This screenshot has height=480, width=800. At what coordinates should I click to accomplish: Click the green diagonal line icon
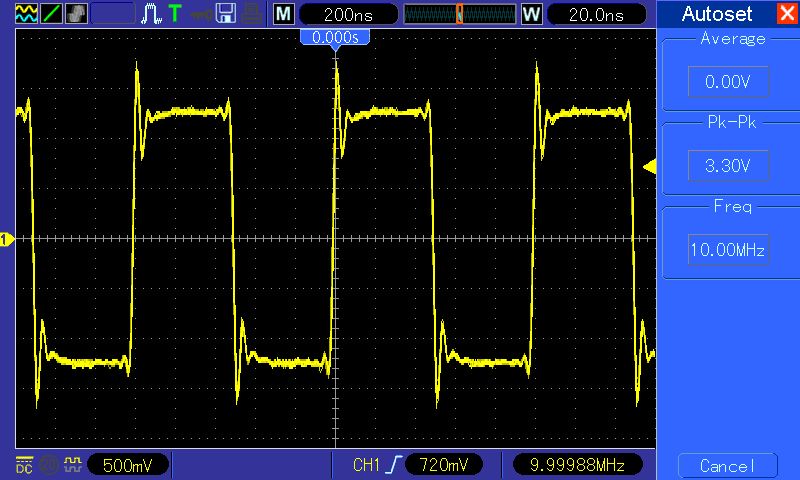[x=51, y=14]
